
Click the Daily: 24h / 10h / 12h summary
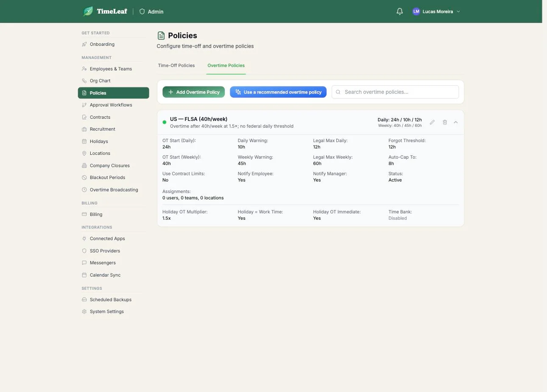pos(400,120)
